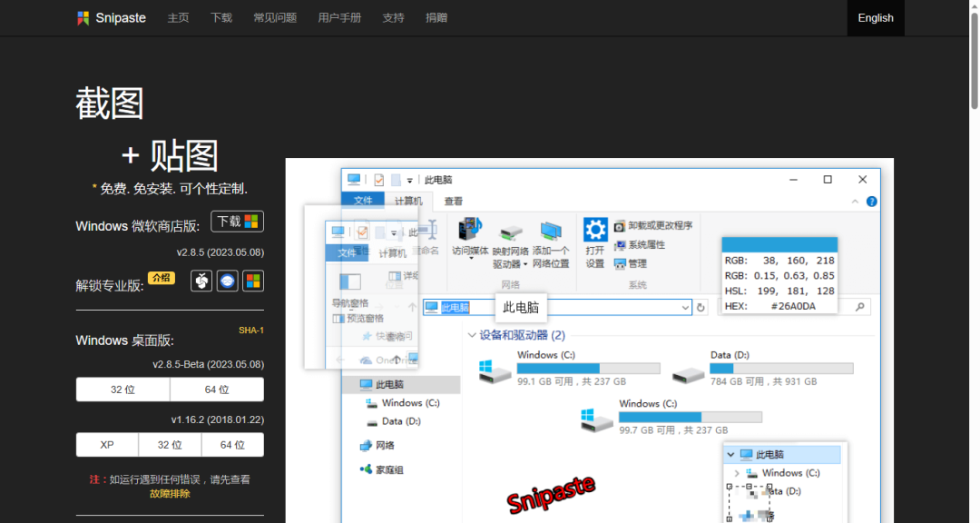Image resolution: width=980 pixels, height=523 pixels.
Task: Click 系统属性 in the ribbon
Action: [640, 244]
